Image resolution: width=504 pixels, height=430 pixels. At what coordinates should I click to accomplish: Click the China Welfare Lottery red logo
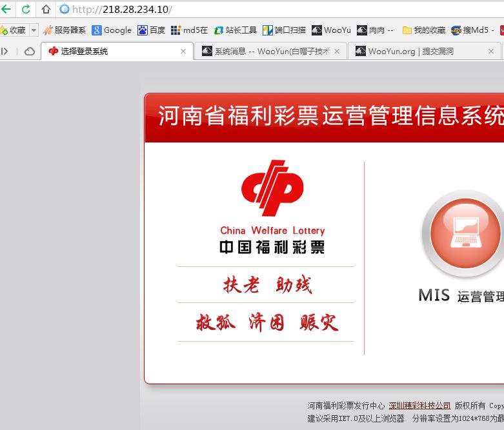point(272,188)
